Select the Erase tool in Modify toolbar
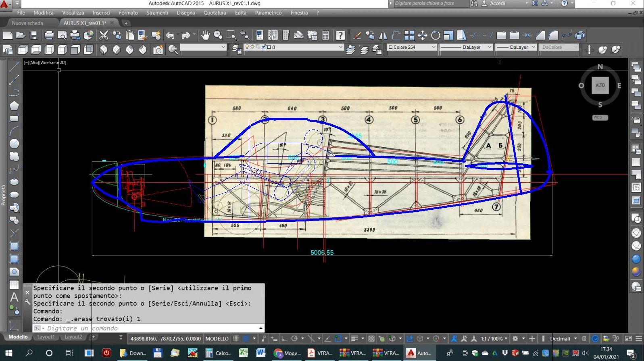 [x=357, y=35]
